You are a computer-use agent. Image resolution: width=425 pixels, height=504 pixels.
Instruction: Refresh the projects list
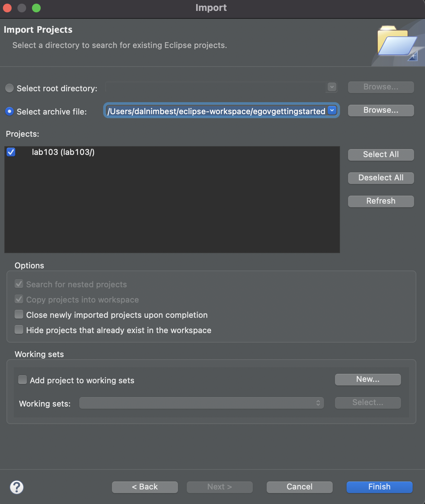(381, 201)
